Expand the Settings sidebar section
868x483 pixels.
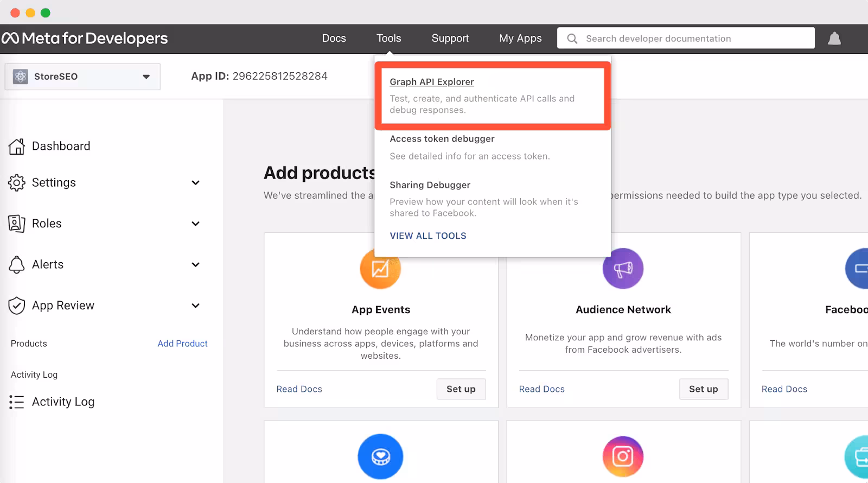click(196, 183)
